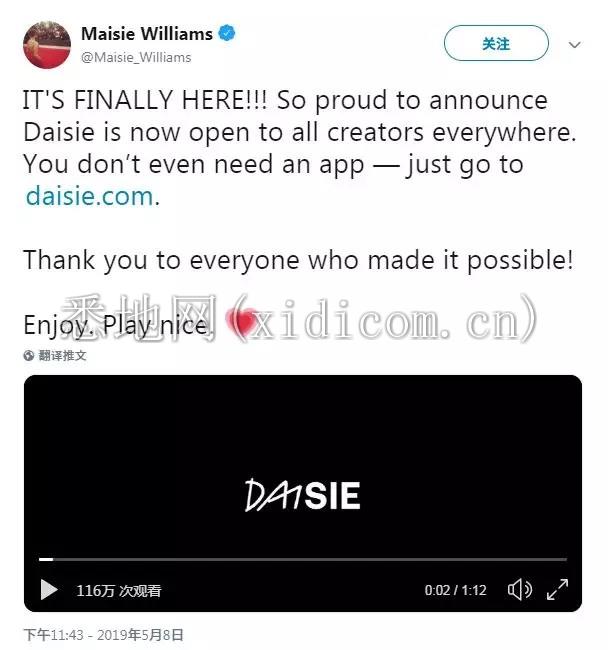Screen dimensions: 608x650
Task: Click the blue verified badge
Action: point(227,33)
